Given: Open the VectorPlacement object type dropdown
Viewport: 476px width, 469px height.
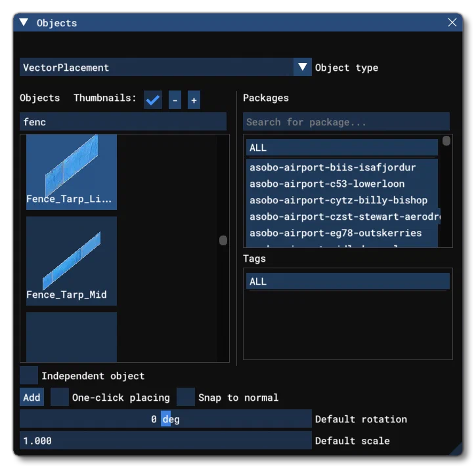Looking at the screenshot, I should pyautogui.click(x=165, y=67).
